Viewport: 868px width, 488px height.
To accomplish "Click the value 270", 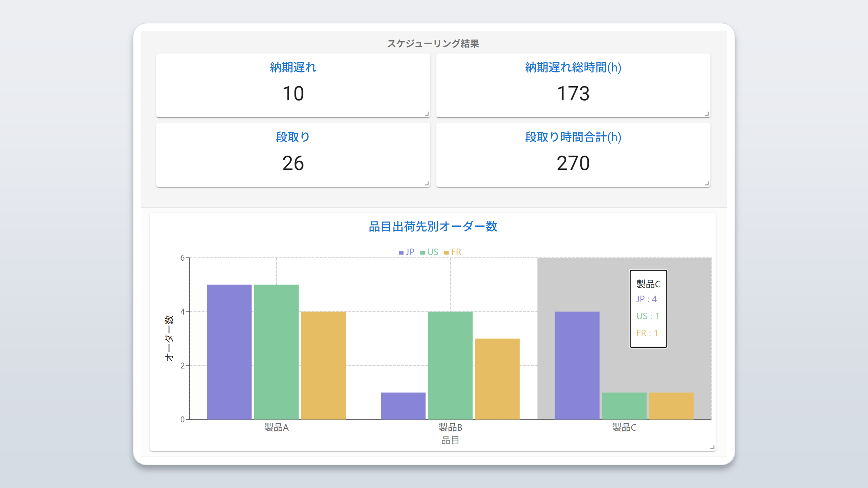I will point(573,163).
